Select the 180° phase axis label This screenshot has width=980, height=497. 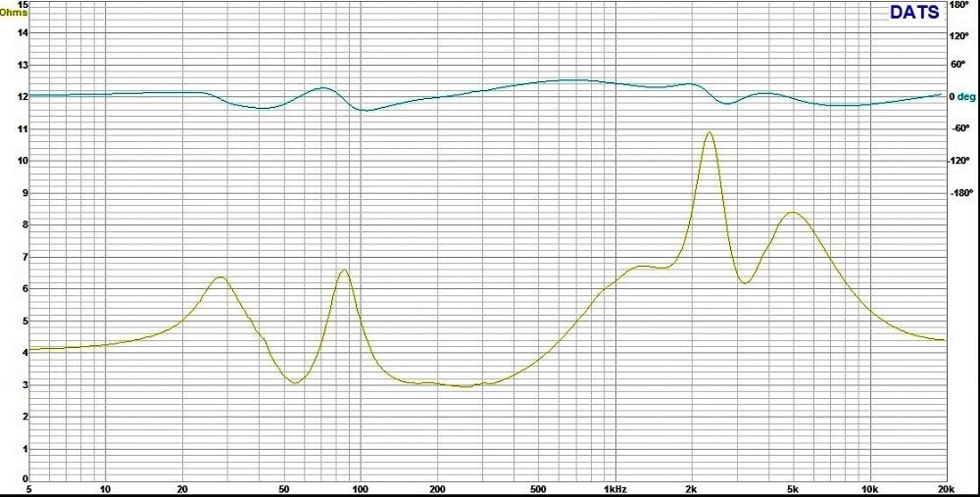pos(958,5)
